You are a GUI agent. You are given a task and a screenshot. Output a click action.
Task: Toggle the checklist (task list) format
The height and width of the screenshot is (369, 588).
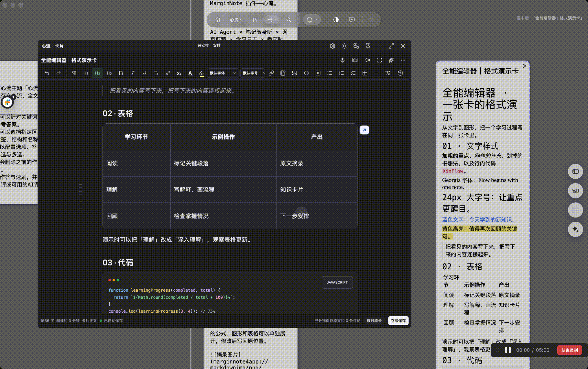(353, 73)
